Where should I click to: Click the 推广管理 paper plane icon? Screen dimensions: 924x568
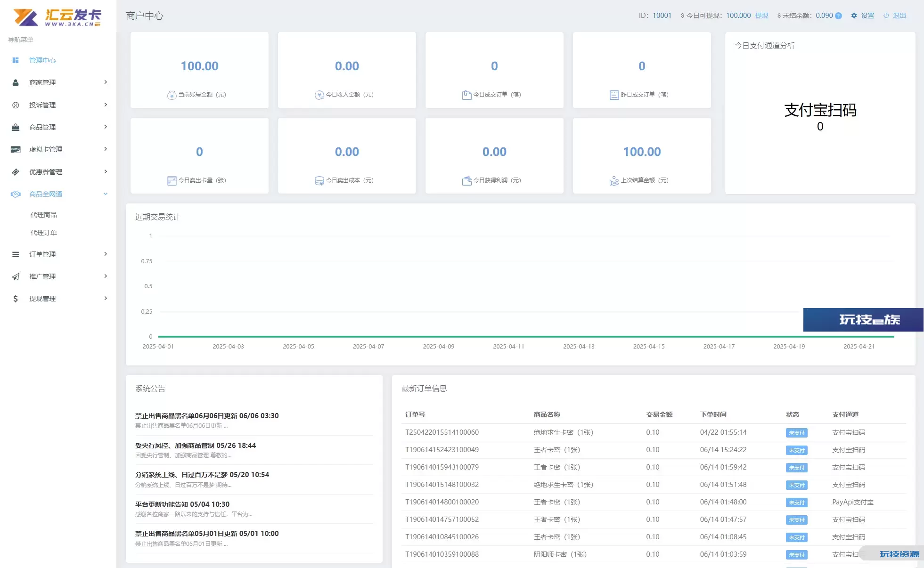tap(16, 276)
